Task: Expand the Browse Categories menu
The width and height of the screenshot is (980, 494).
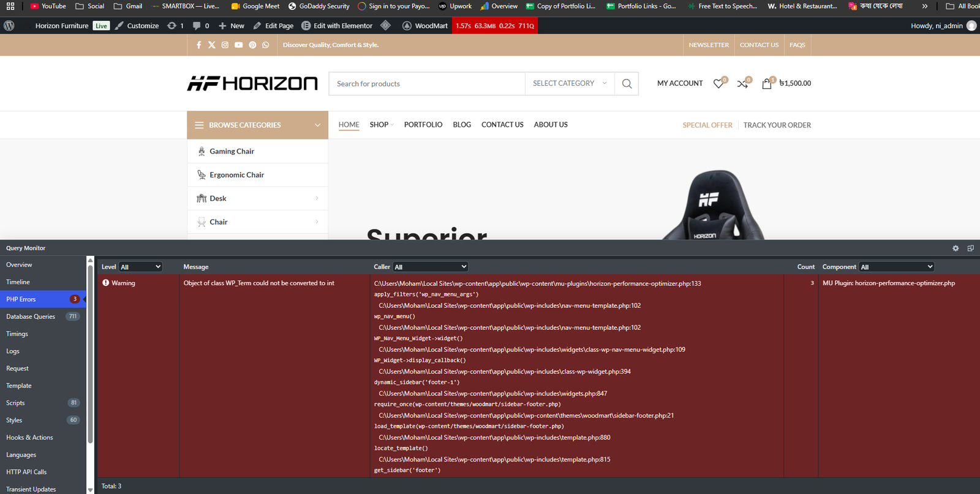Action: [257, 125]
